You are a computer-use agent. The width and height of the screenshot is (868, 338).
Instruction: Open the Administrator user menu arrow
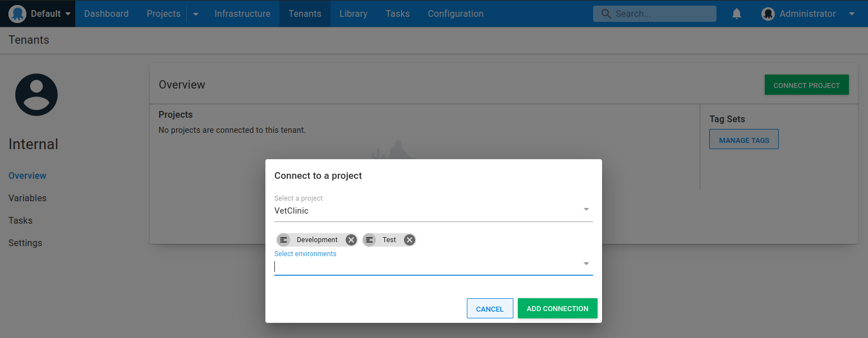pos(852,14)
